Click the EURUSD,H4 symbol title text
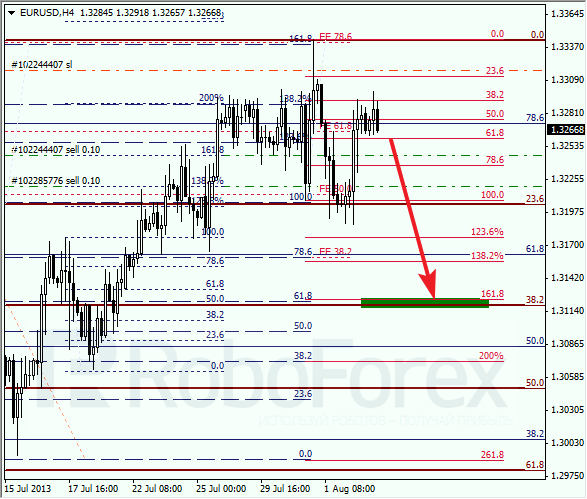This screenshot has width=587, height=499. point(47,13)
